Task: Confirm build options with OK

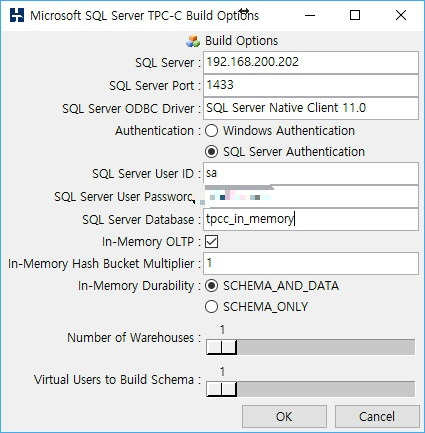Action: [x=284, y=417]
